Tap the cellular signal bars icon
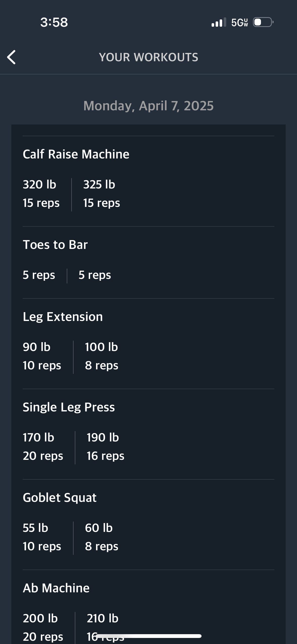The height and width of the screenshot is (644, 297). pos(219,22)
